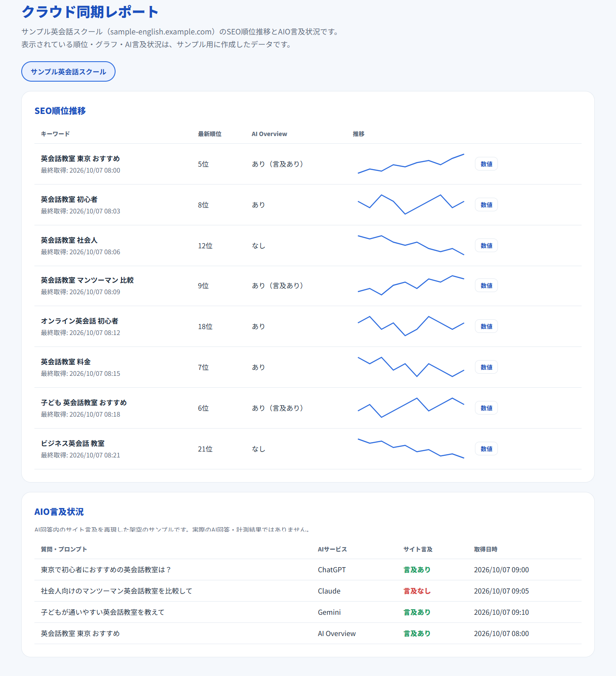This screenshot has height=676, width=616.
Task: Click the 12位 rank cell
Action: click(x=205, y=246)
